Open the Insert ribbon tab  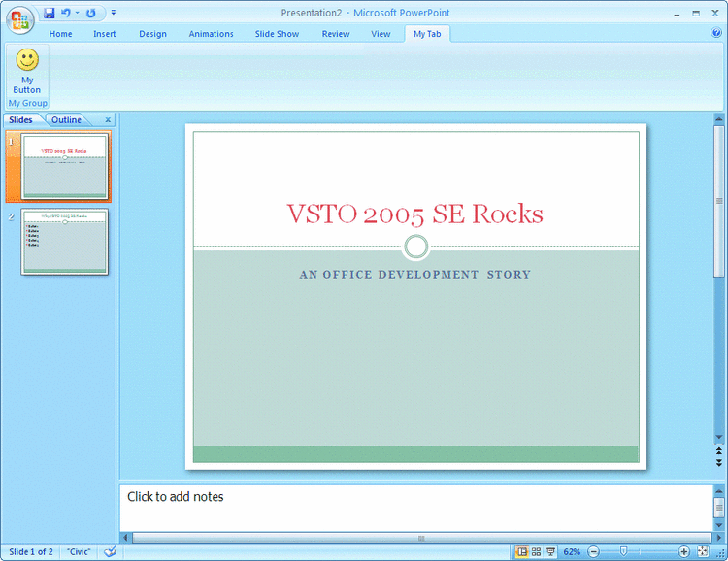(105, 34)
